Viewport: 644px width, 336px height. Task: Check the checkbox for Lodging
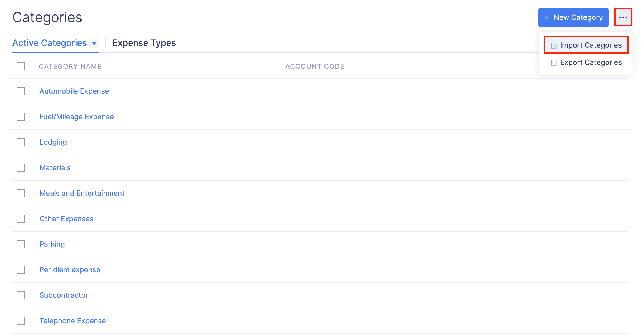[x=21, y=142]
